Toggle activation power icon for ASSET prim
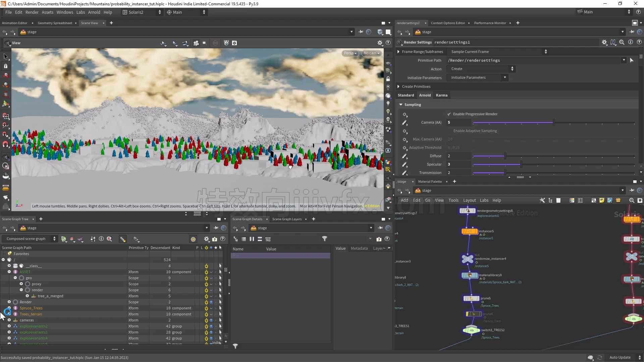Screen dimensions: 644x362 [206, 272]
